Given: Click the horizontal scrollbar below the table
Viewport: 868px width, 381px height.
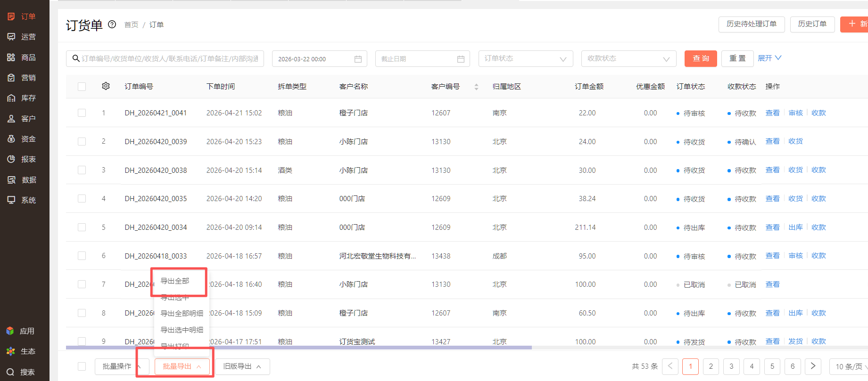Looking at the screenshot, I should coord(299,348).
